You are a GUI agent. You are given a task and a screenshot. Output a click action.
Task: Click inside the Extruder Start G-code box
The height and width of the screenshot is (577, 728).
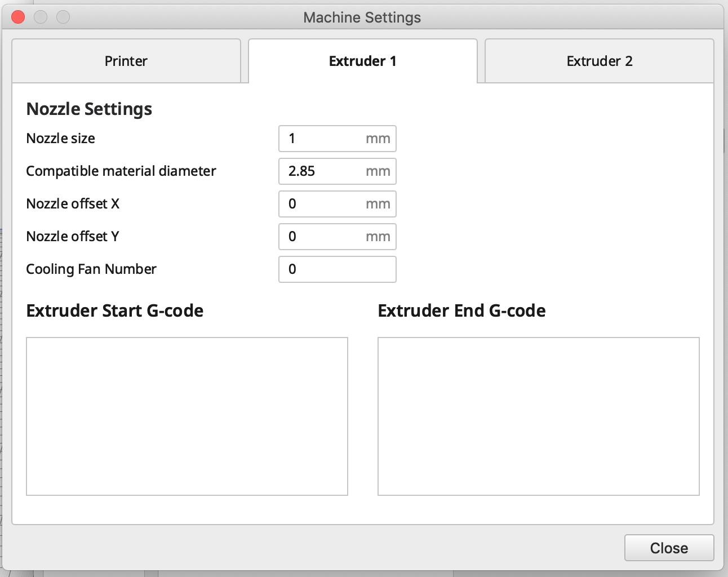[x=187, y=416]
